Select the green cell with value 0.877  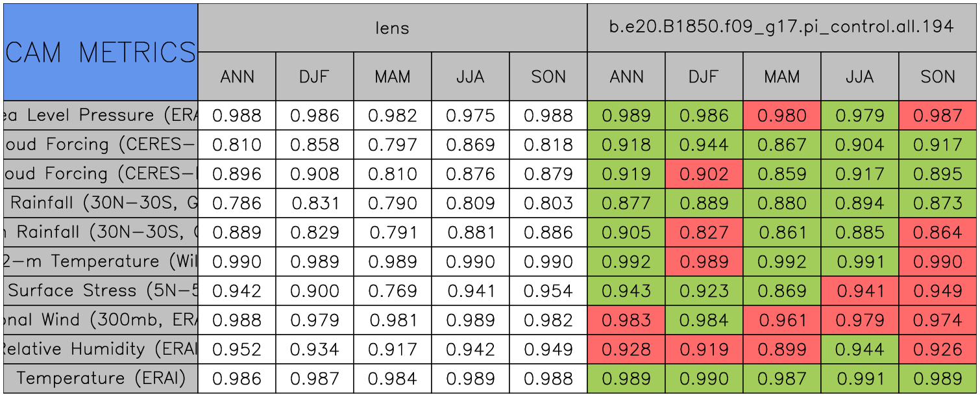tap(626, 203)
